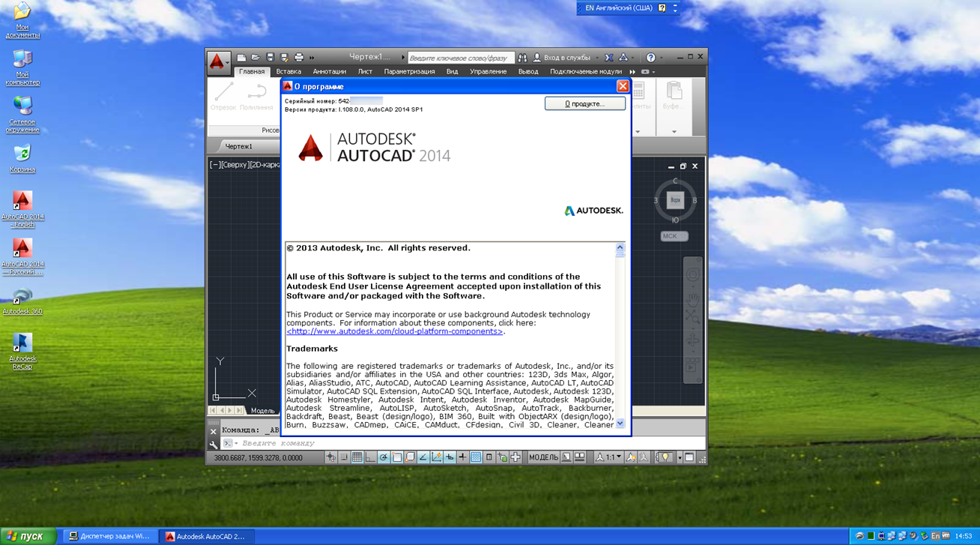The image size is (980, 545).
Task: Toggle Lineweight display in status bar
Action: [x=462, y=457]
